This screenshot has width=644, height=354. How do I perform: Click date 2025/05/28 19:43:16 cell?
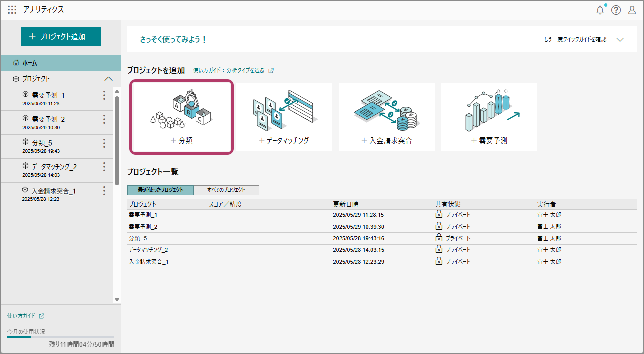[359, 238]
